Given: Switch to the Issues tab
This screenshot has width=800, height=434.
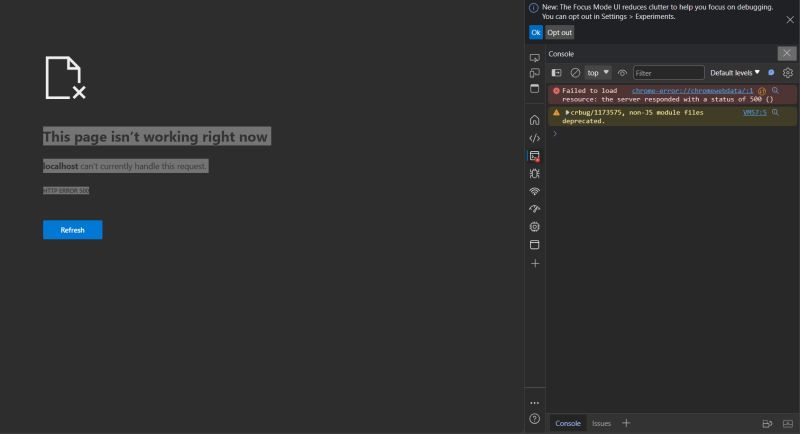Looking at the screenshot, I should coord(601,423).
